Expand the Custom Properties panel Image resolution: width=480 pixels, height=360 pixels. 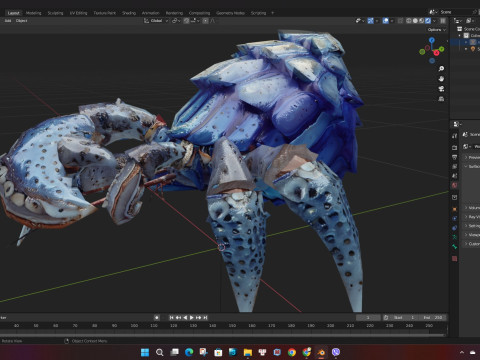tap(472, 244)
